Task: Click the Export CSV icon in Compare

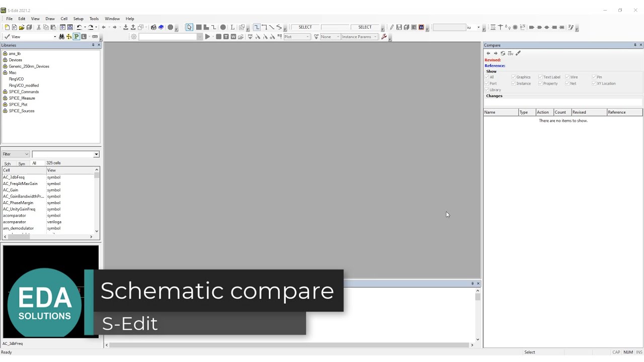Action: [x=510, y=53]
